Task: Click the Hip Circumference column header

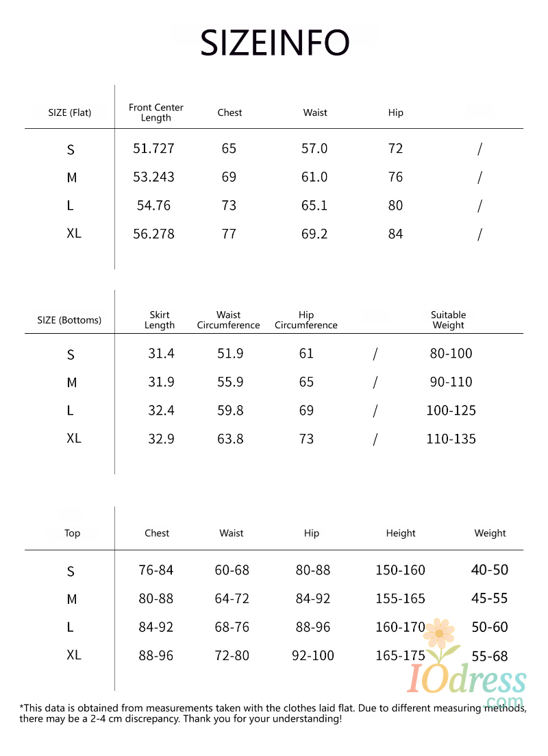Action: coord(306,320)
